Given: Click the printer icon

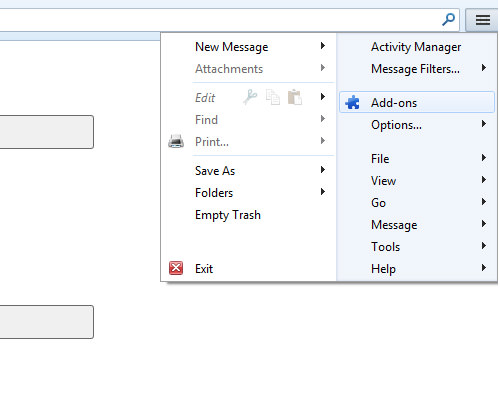Looking at the screenshot, I should [176, 141].
